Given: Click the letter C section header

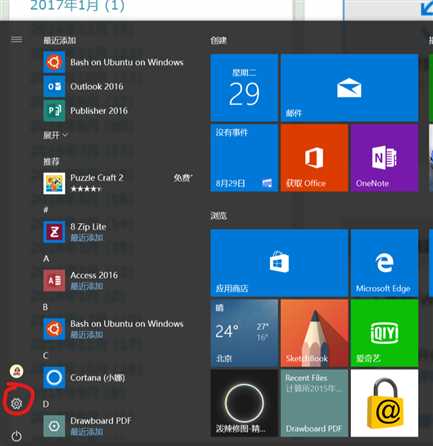Looking at the screenshot, I should (45, 356).
